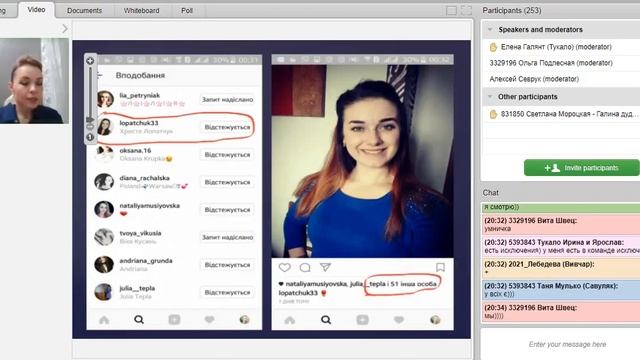Click add post icon in right phone navbar
The width and height of the screenshot is (640, 360).
pos(362,320)
